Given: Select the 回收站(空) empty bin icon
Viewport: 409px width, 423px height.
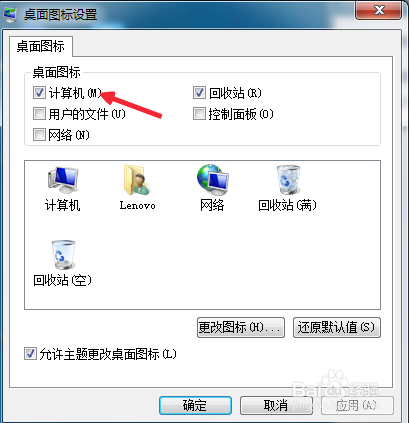Looking at the screenshot, I should [x=62, y=263].
